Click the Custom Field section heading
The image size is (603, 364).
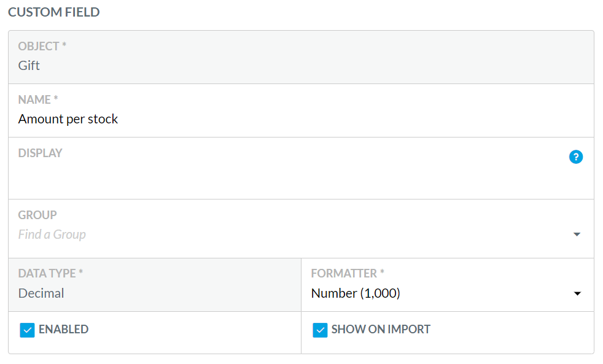click(x=54, y=12)
